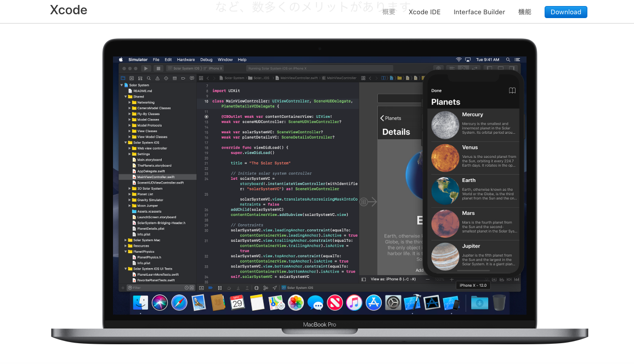The width and height of the screenshot is (634, 364).
Task: Click the pause execution icon in debug bar
Action: tap(219, 288)
